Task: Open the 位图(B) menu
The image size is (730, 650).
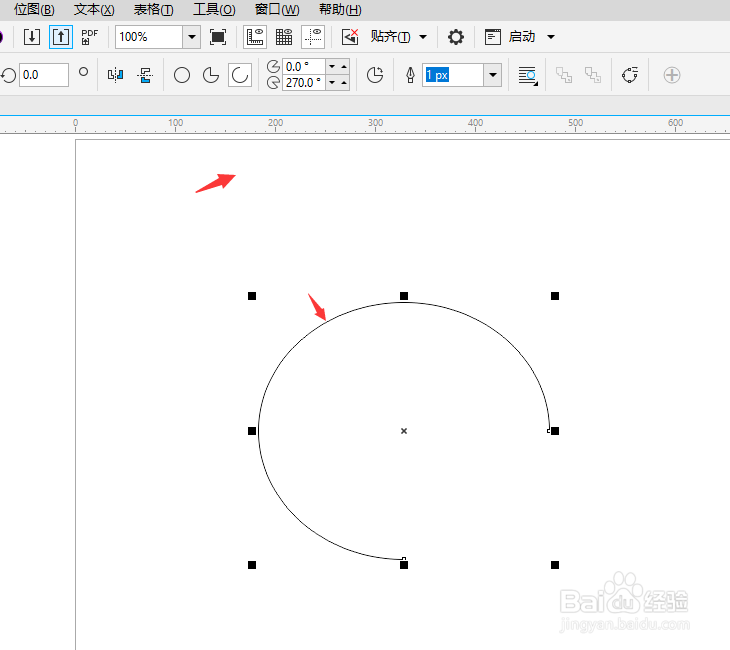Action: [34, 9]
